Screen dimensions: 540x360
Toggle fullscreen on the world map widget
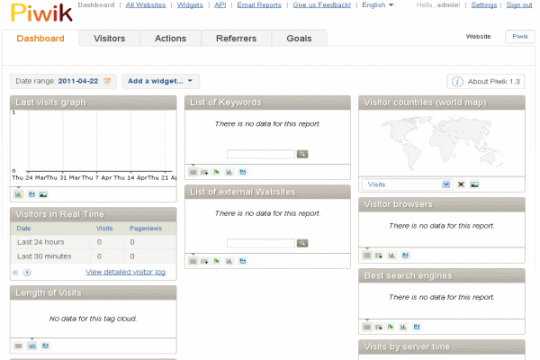tap(461, 184)
